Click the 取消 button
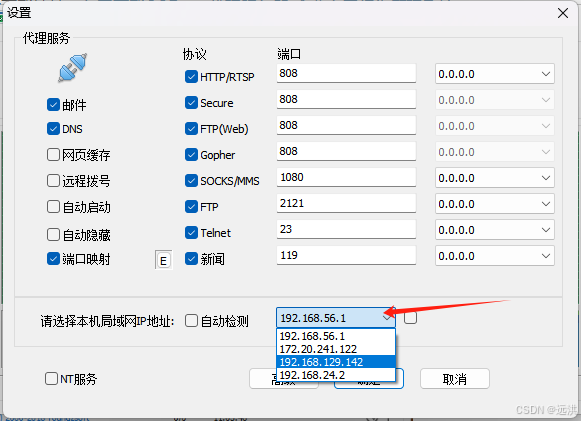Viewport: 581px width, 421px height. pyautogui.click(x=455, y=379)
